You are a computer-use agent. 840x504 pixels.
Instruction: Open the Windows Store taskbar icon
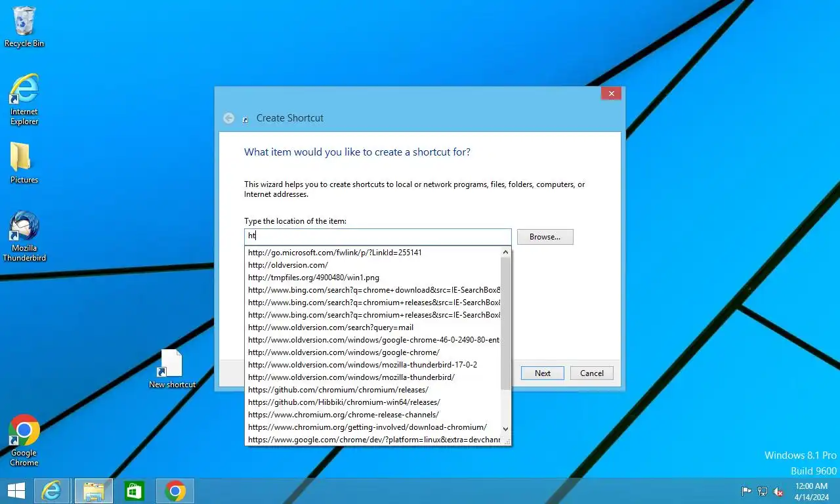coord(135,491)
